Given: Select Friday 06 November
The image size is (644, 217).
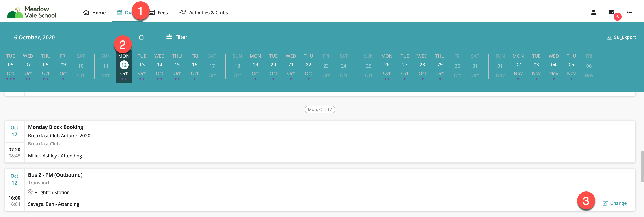Looking at the screenshot, I should tap(589, 66).
